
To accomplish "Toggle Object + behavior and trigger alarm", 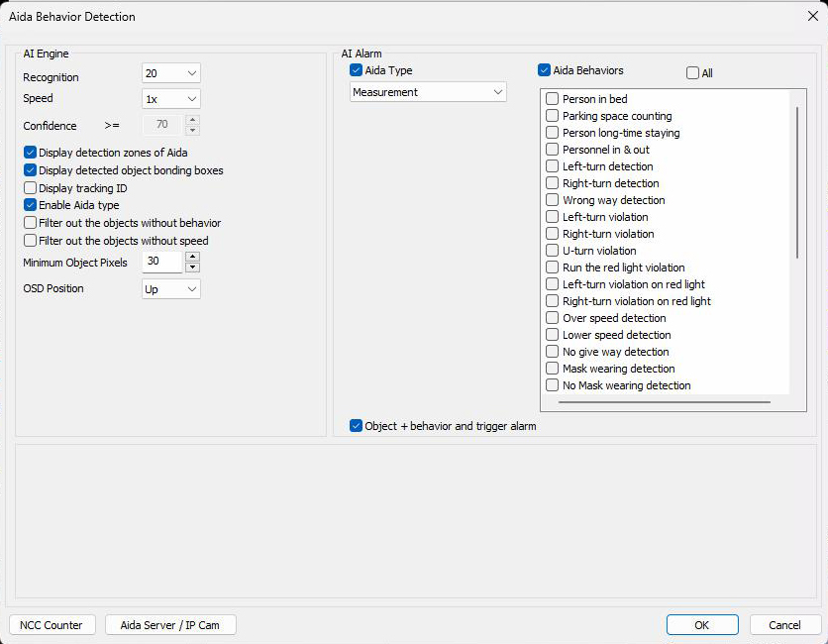I will point(356,425).
